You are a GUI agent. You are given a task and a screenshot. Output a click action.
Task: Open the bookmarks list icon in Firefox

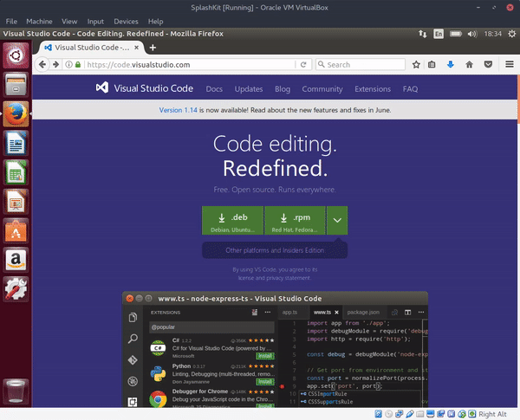[432, 65]
